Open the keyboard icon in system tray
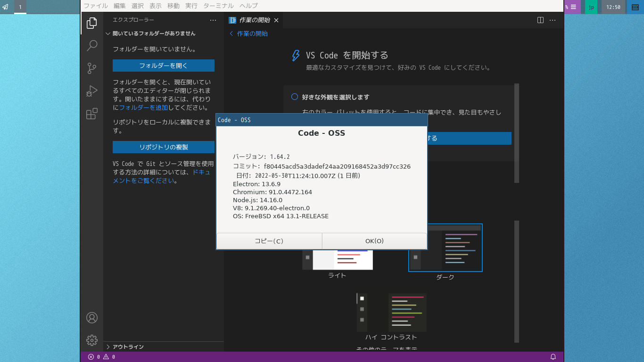644x362 pixels. 636,7
